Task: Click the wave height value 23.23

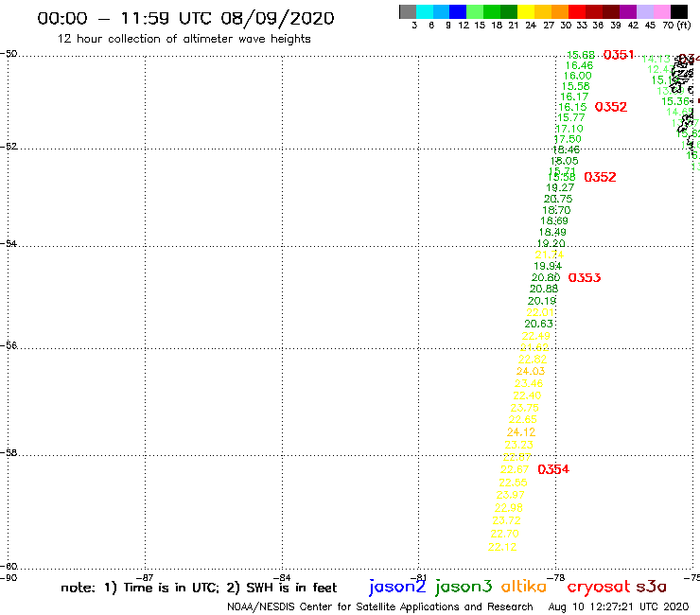Action: (518, 445)
